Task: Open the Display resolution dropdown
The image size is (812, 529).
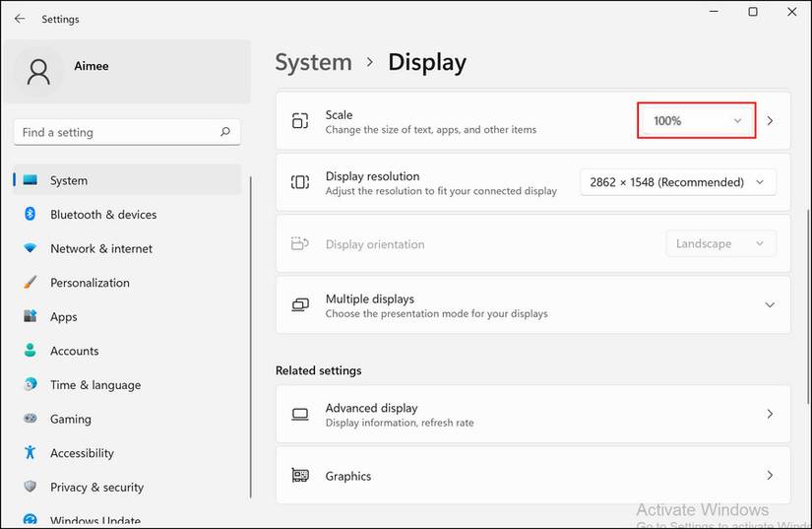Action: [x=678, y=182]
